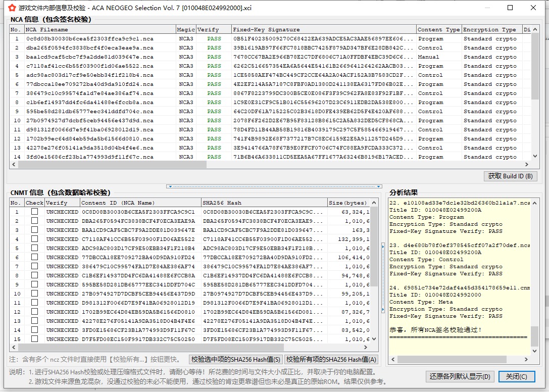Enable the checkbox for CNMT row 12

[34, 312]
